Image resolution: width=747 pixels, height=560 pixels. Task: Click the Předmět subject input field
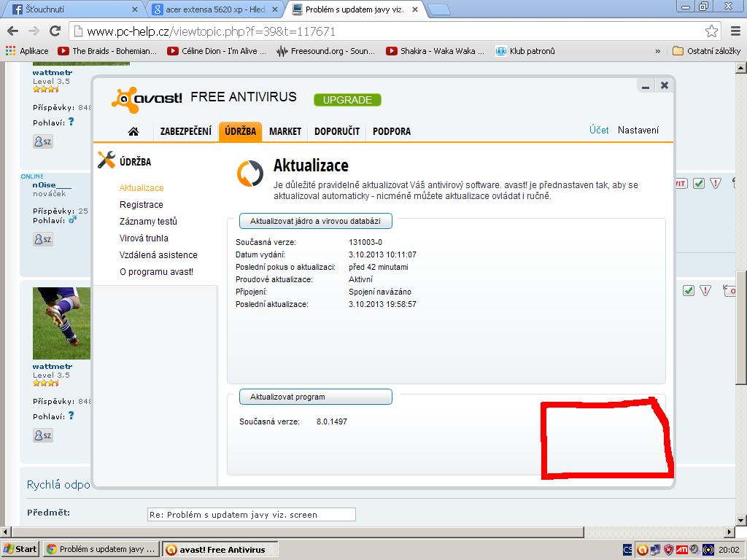pos(252,515)
